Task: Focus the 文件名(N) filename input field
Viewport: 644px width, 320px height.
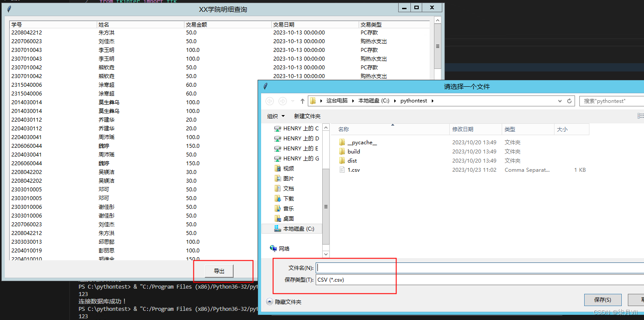Action: coord(479,268)
